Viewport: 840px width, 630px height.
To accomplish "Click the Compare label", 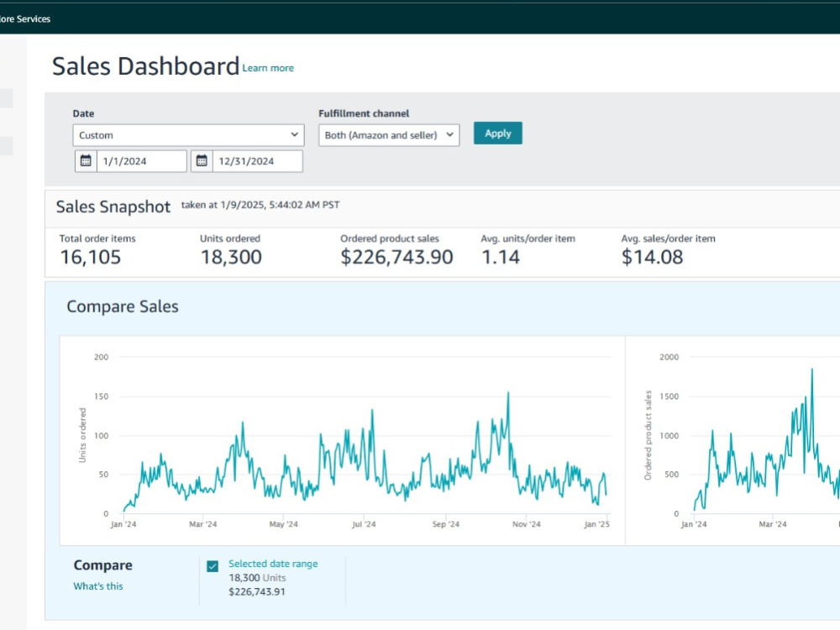I will [102, 565].
